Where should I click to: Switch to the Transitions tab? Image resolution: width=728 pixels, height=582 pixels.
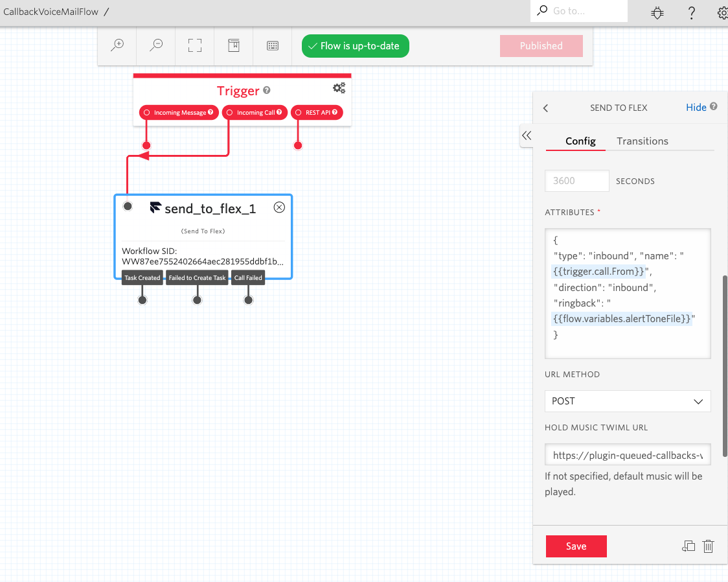coord(642,141)
